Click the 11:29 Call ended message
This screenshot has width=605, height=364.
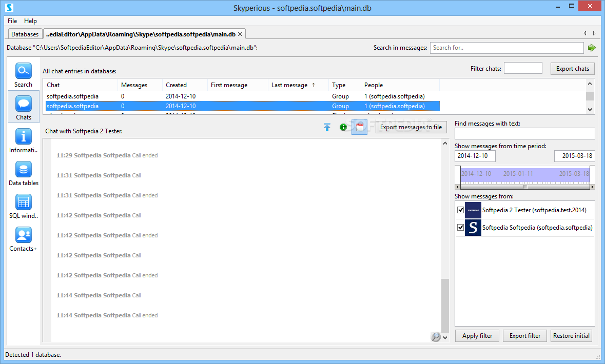coord(107,155)
